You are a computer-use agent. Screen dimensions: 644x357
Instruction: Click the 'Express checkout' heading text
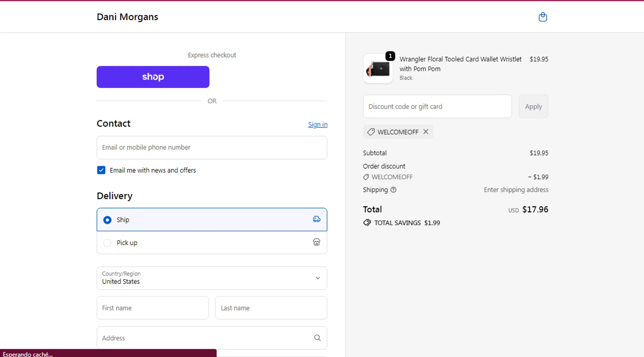pyautogui.click(x=212, y=55)
